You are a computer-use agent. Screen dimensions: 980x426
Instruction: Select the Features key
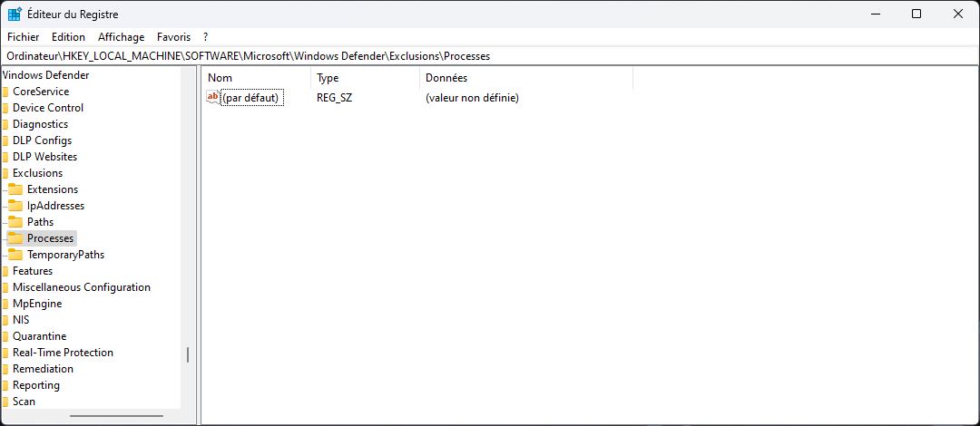(x=33, y=270)
